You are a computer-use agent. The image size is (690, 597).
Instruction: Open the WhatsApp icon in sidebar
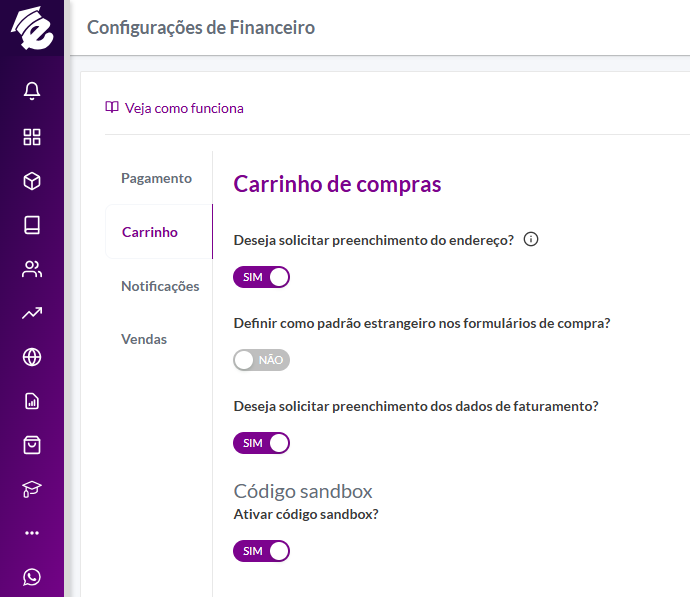click(x=32, y=577)
